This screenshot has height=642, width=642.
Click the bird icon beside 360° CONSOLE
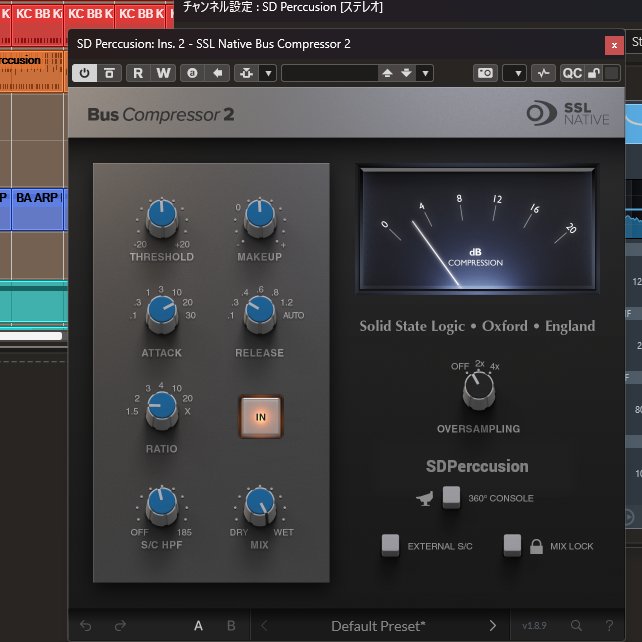(x=425, y=499)
